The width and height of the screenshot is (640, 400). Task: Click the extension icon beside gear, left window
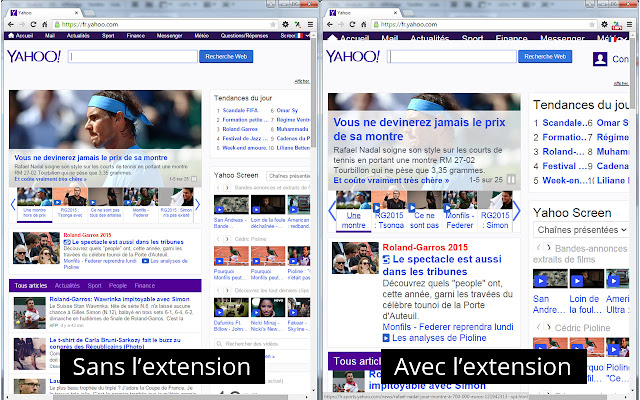[298, 24]
